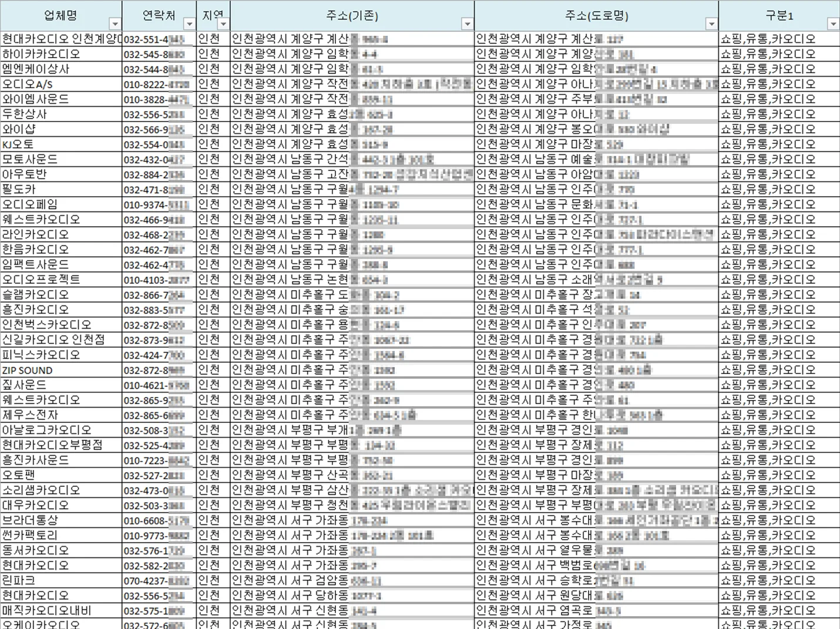Select the cell 짚사운드

(x=61, y=385)
